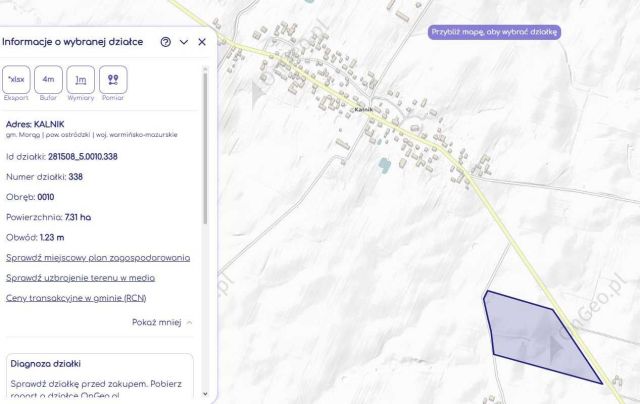
Task: Open Sprawdź uzbrojenie terenu w media link
Action: 80,278
